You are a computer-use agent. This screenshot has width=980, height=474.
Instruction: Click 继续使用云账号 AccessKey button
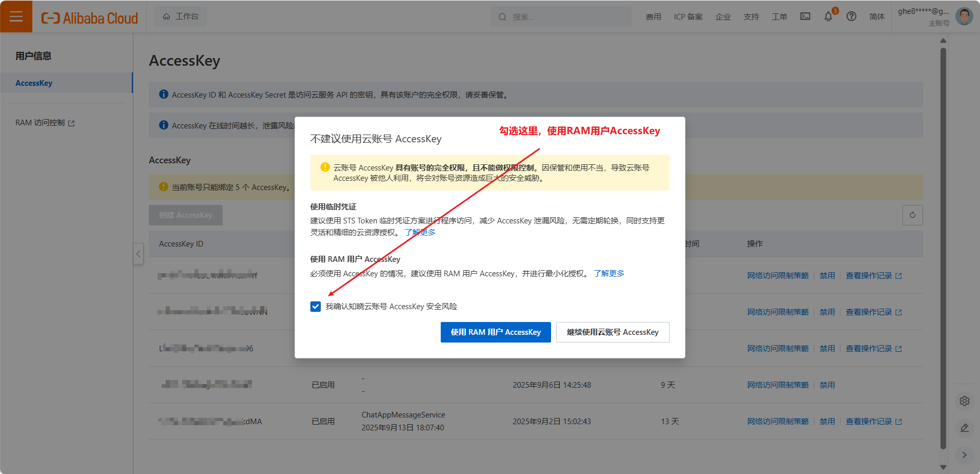(x=612, y=332)
